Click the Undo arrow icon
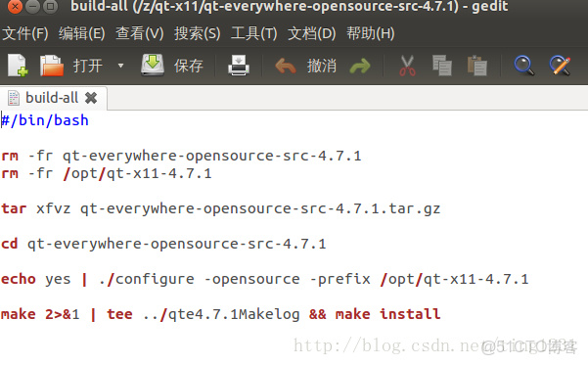This screenshot has width=588, height=365. [x=286, y=67]
